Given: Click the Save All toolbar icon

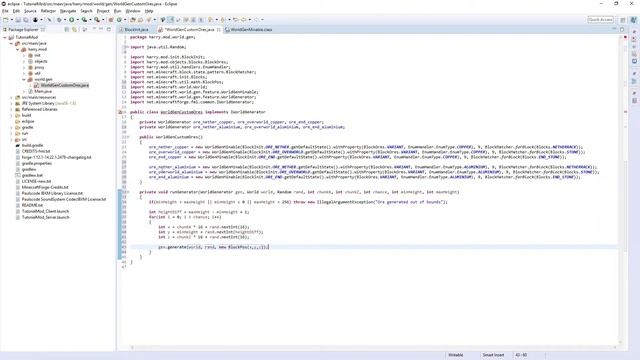Looking at the screenshot, I should coord(25,20).
